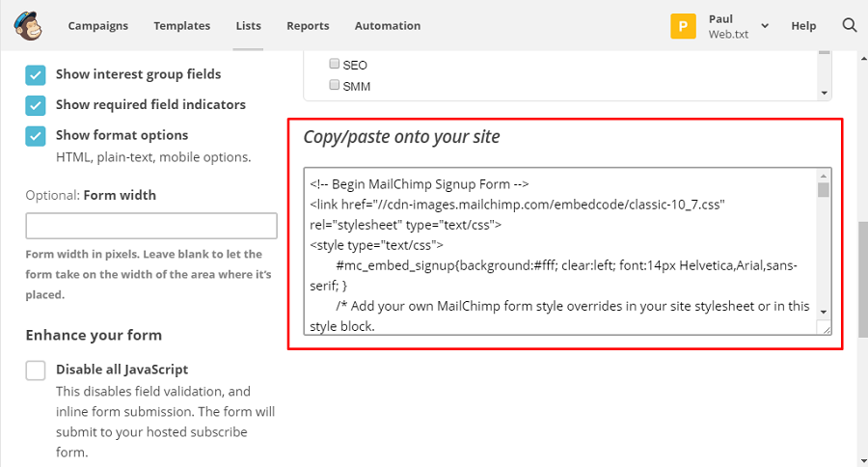Click the HTML, plain-text, mobile options text
This screenshot has height=467, width=868.
[153, 157]
